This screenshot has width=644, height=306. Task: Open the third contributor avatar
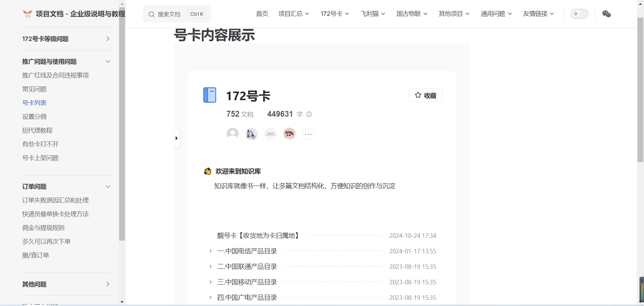[270, 134]
